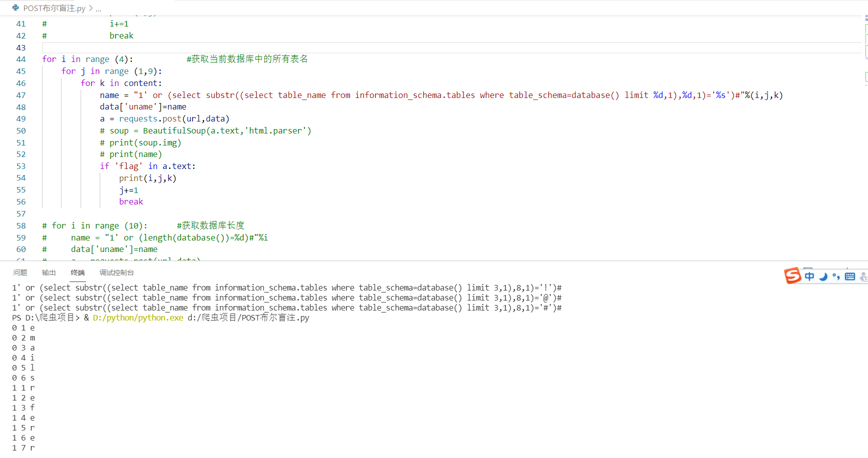Switch to the 输出 panel tab
Viewport: 868px width, 458px height.
point(49,272)
